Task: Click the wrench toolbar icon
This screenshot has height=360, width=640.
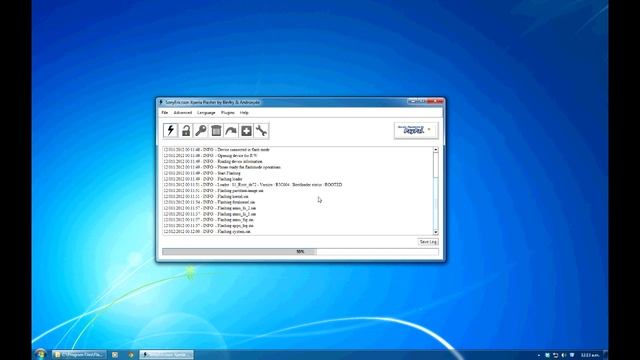Action: pos(261,131)
